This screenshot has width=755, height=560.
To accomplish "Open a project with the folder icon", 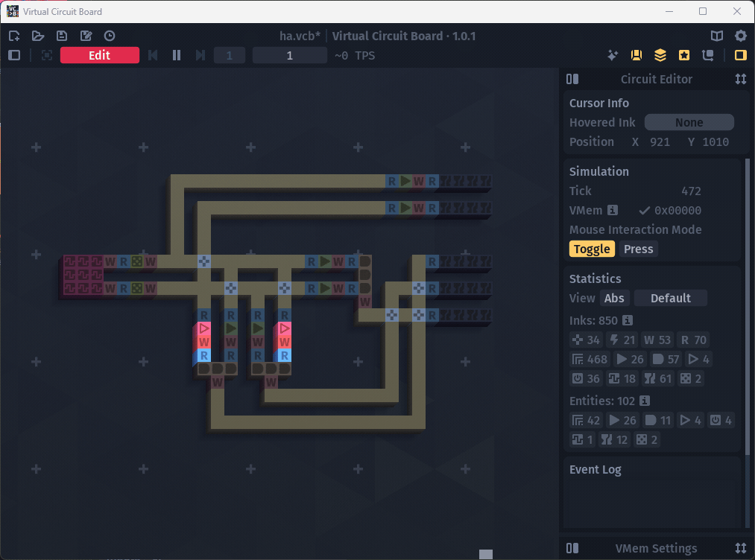I will (38, 36).
